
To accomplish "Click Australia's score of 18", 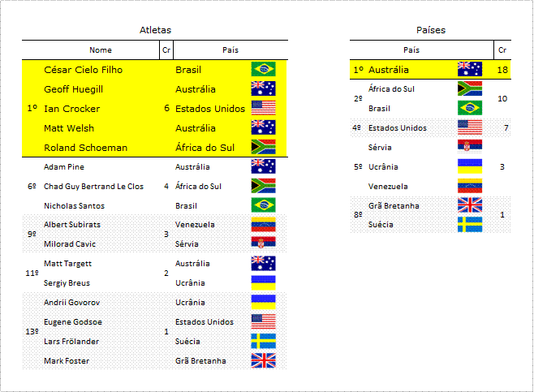I will click(502, 70).
